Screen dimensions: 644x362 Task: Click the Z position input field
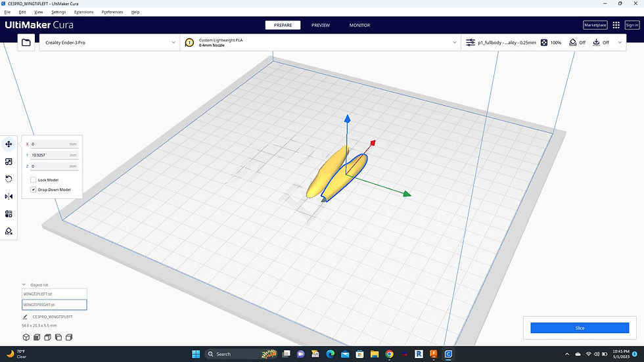[54, 166]
